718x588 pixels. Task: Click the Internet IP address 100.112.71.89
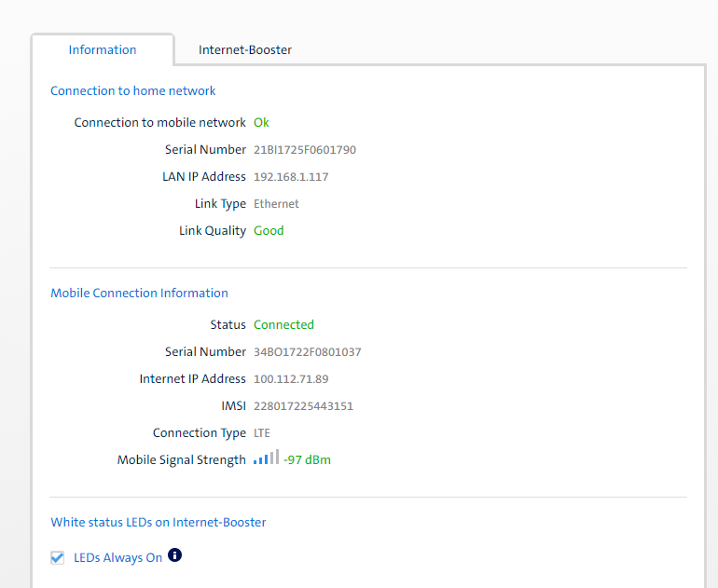[x=291, y=379]
